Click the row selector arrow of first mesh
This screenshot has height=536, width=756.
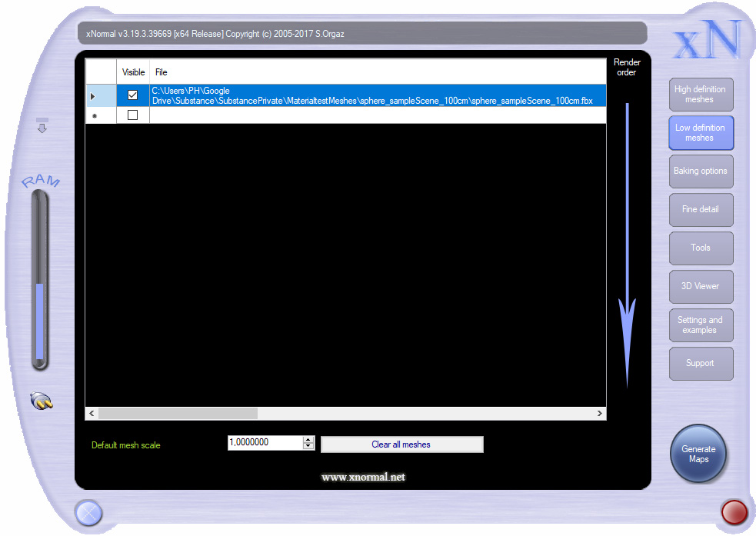point(94,96)
